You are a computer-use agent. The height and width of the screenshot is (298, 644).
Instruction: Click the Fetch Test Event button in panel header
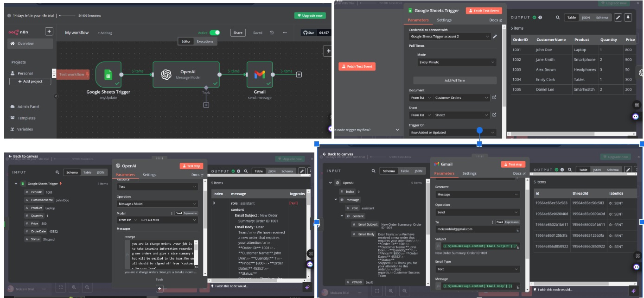484,11
